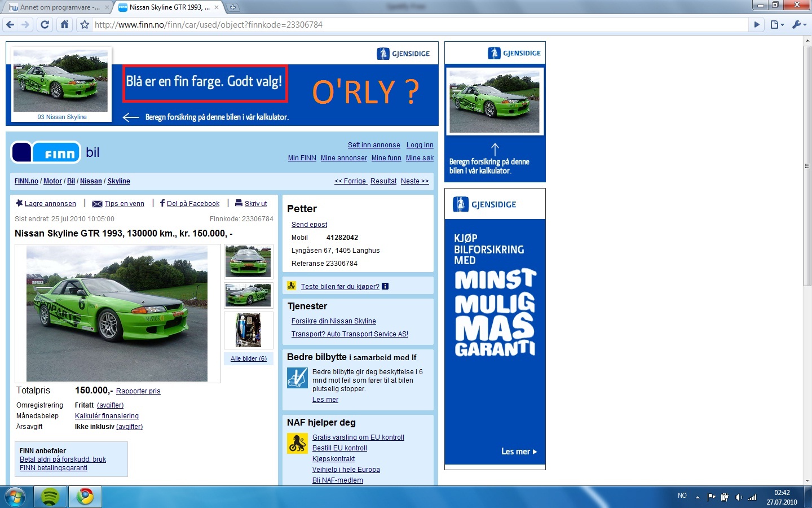Go to the next listing with Neste
812x508 pixels.
[x=415, y=181]
